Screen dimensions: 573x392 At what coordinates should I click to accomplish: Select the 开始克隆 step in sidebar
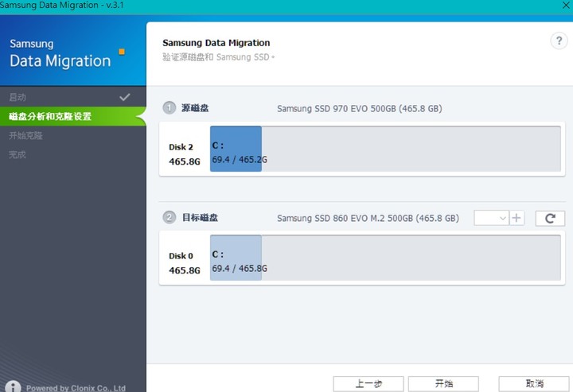73,135
